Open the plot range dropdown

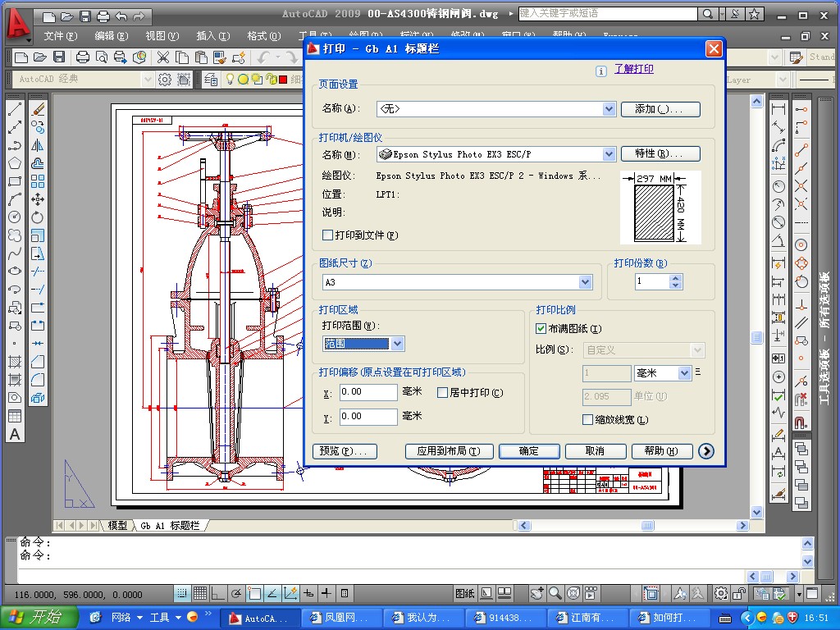click(x=397, y=345)
